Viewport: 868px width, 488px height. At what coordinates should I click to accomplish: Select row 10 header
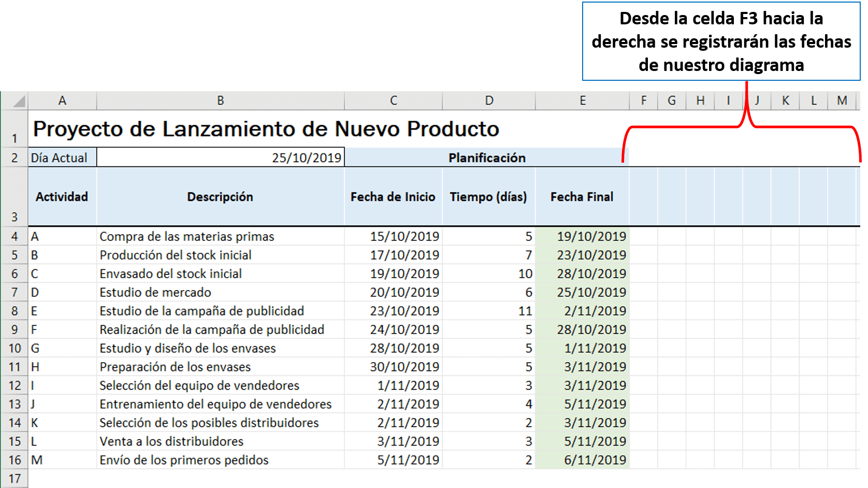tap(15, 348)
